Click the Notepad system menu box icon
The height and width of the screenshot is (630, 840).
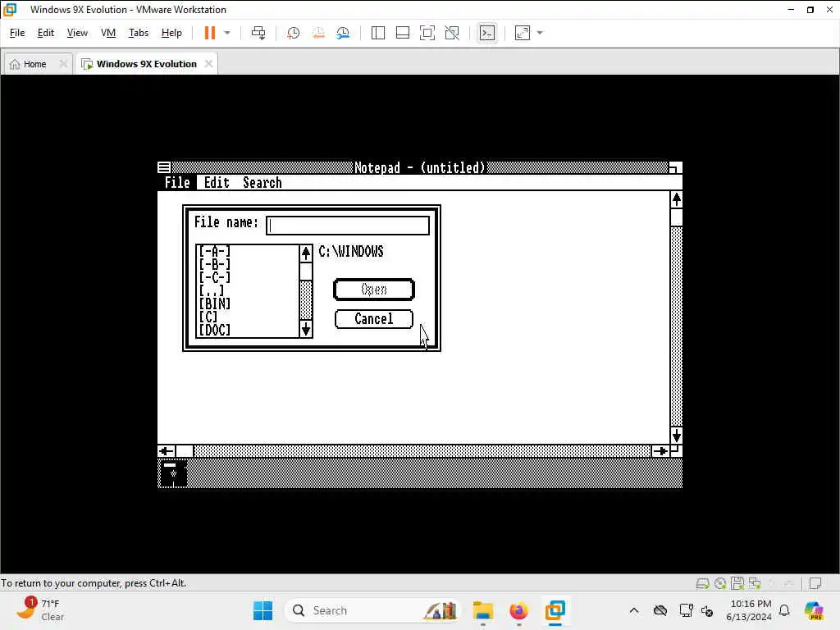click(164, 167)
